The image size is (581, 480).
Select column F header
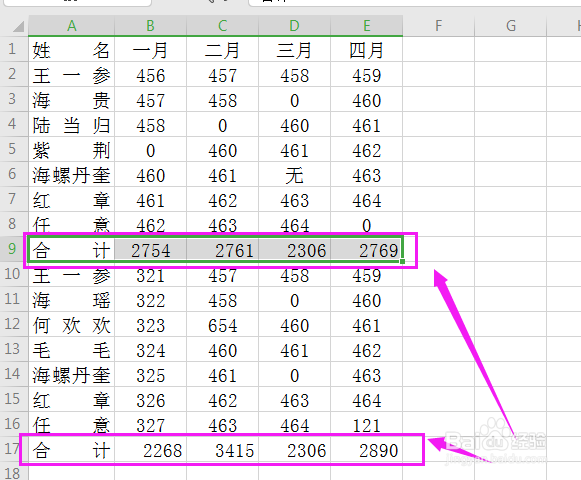438,26
